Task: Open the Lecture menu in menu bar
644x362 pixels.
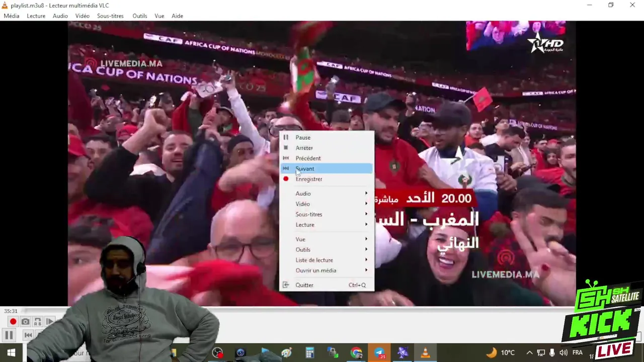Action: 36,16
